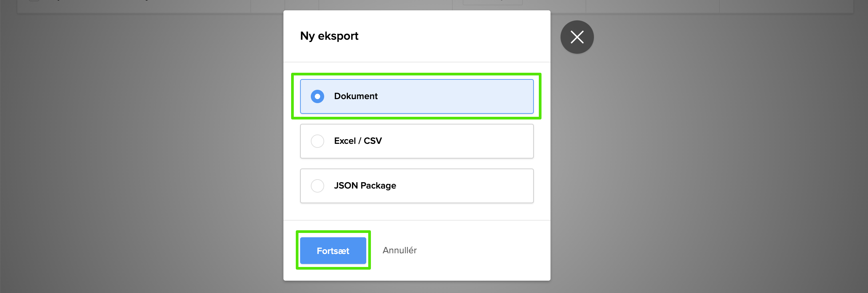Click empty space inside the Excel / CSV card
The width and height of the screenshot is (868, 293).
(465, 141)
